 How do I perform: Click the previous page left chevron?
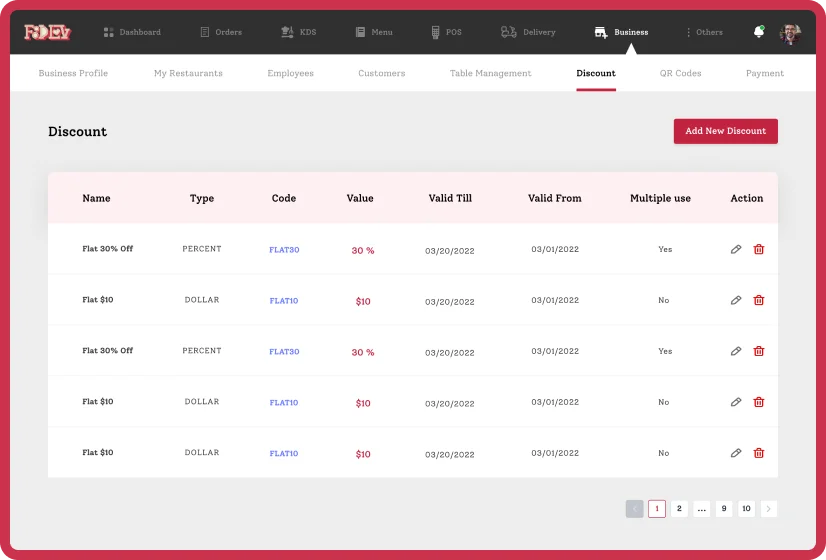[634, 509]
